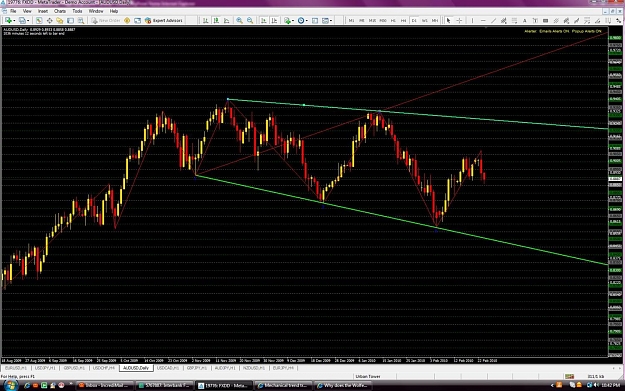
Task: Select the text label tool
Action: [x=535, y=20]
